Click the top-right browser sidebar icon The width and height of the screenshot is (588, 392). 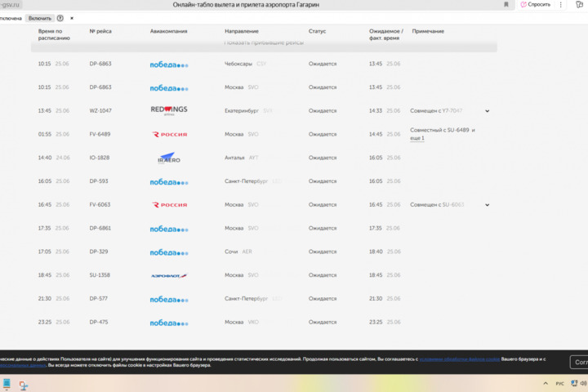click(x=580, y=5)
